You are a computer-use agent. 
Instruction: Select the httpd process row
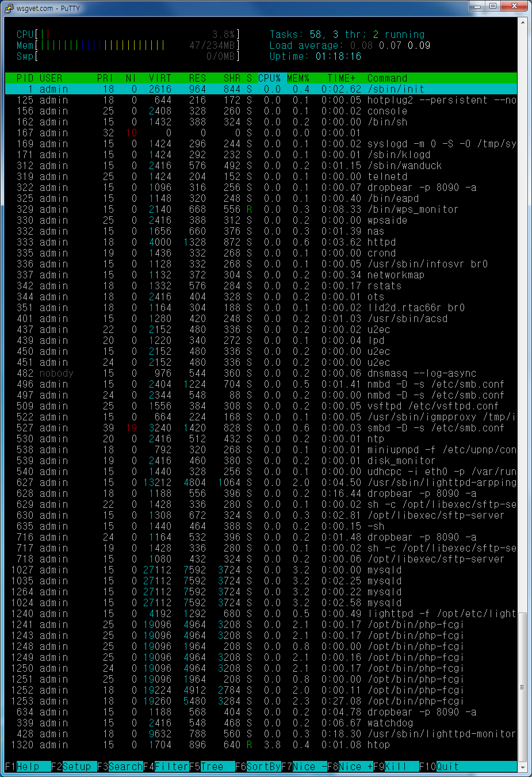point(259,242)
